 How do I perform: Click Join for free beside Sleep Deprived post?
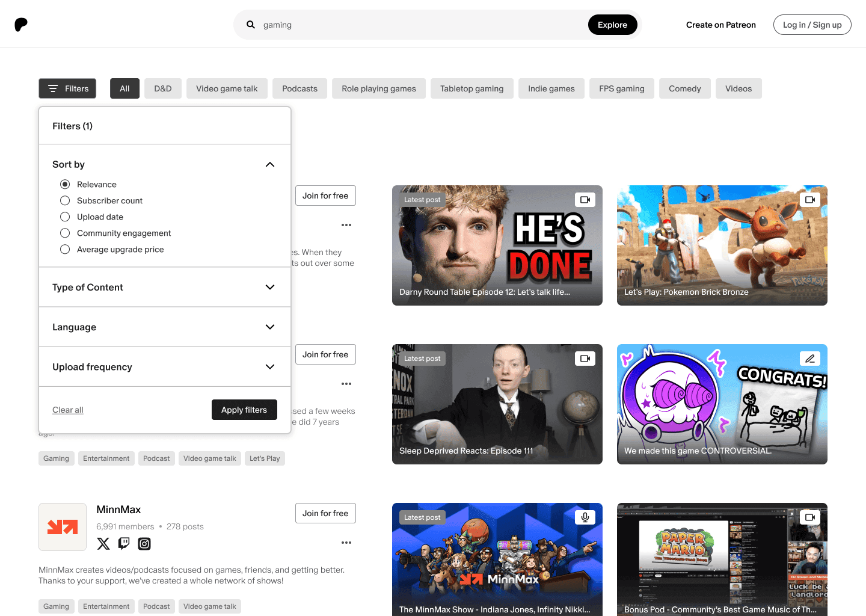[x=325, y=354]
